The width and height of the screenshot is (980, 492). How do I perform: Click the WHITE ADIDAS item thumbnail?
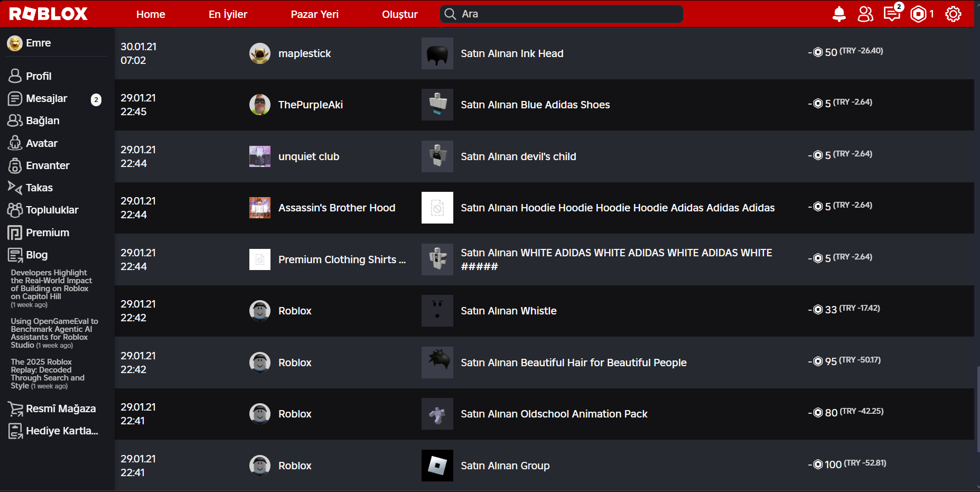click(437, 259)
